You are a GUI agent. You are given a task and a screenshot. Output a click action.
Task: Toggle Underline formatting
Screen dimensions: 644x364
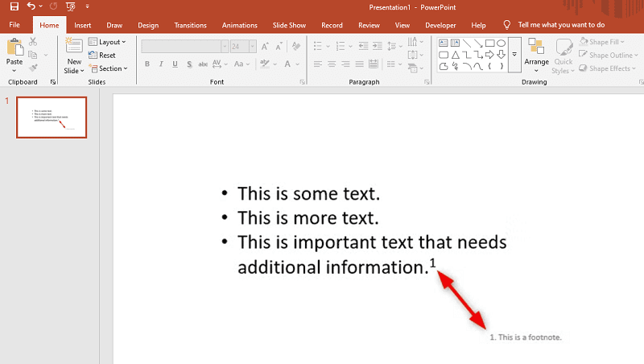point(175,64)
